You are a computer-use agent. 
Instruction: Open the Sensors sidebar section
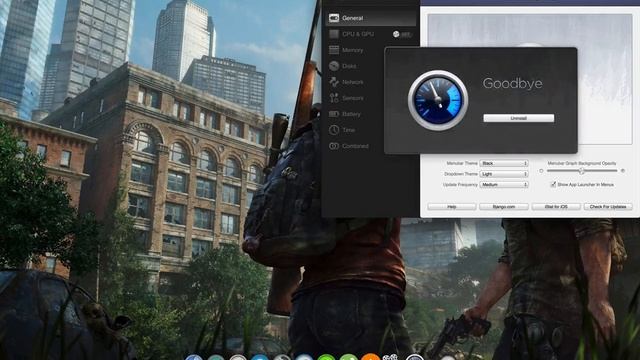point(346,98)
